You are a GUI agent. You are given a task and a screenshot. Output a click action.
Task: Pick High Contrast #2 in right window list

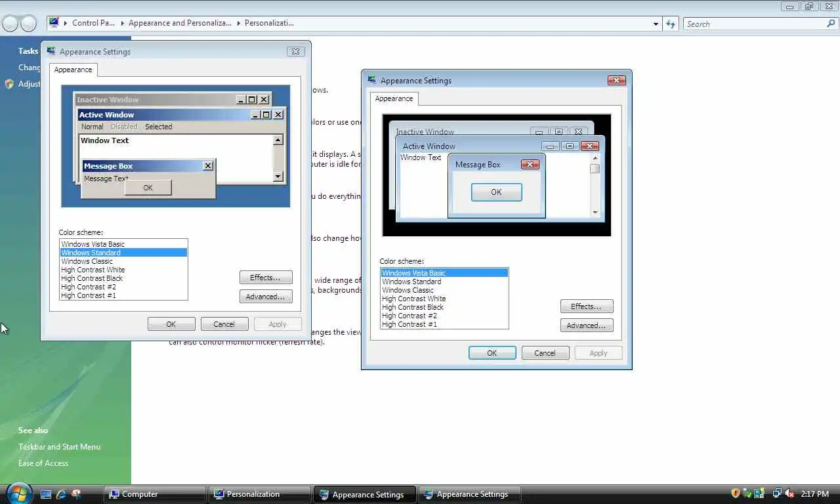[x=444, y=316]
